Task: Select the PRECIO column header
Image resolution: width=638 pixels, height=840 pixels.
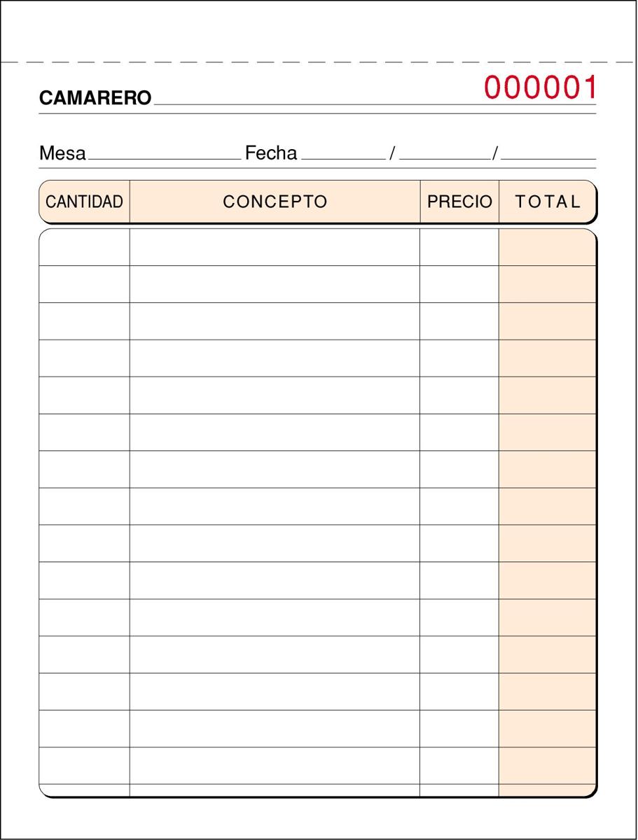Action: (459, 202)
